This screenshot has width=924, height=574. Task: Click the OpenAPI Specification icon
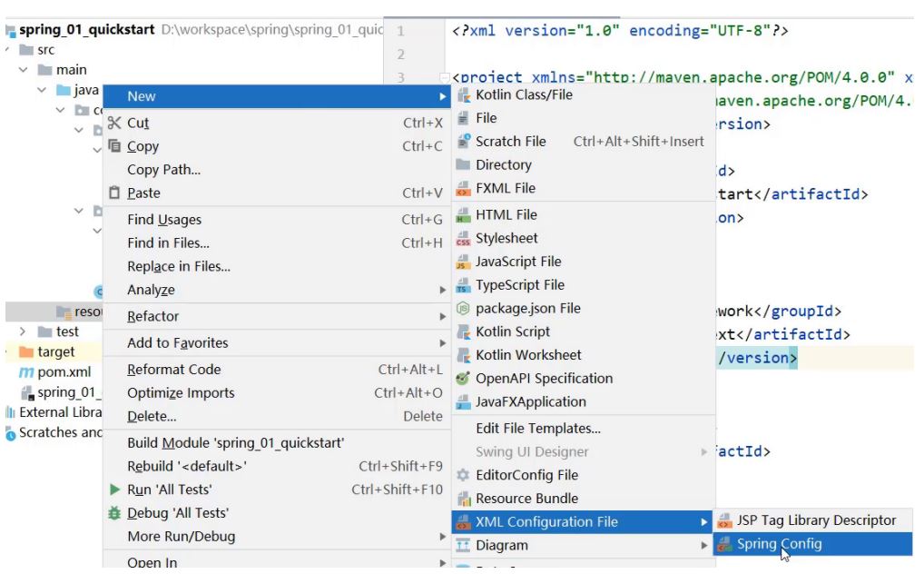coord(463,379)
